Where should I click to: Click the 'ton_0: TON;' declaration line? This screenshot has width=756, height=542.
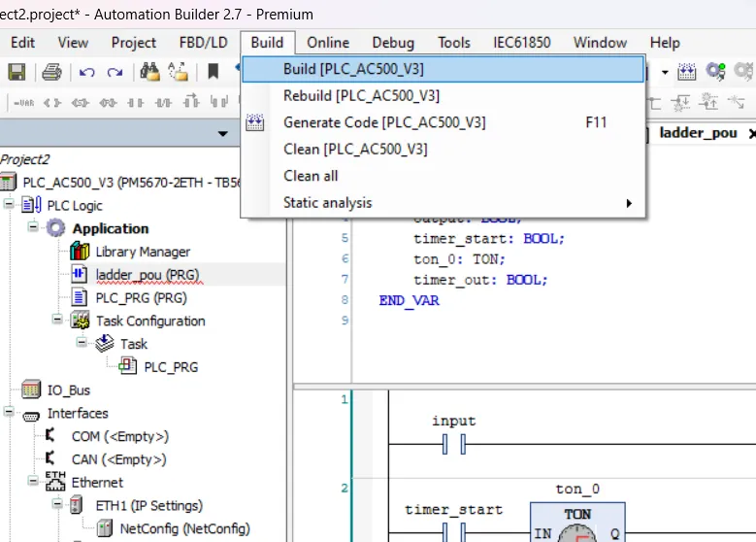[x=459, y=259]
